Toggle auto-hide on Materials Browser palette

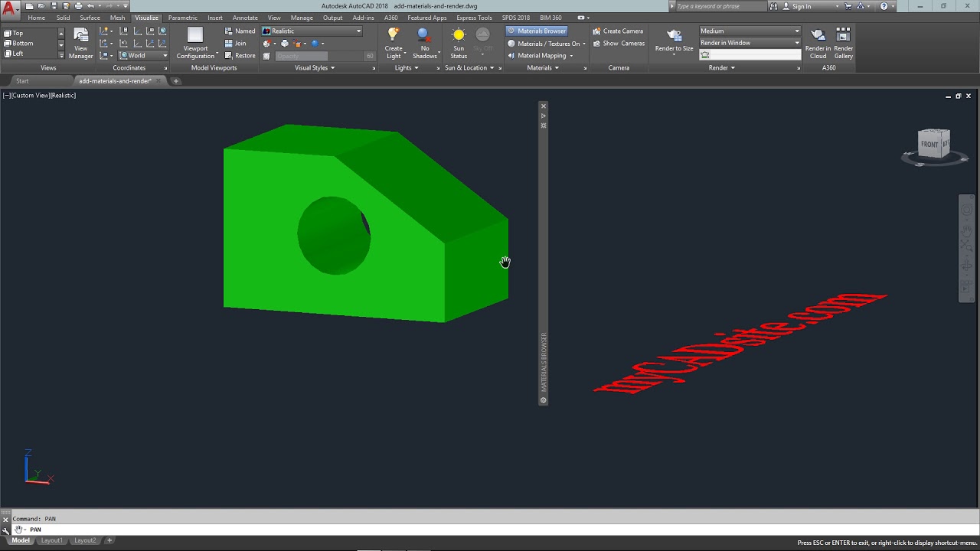point(544,116)
